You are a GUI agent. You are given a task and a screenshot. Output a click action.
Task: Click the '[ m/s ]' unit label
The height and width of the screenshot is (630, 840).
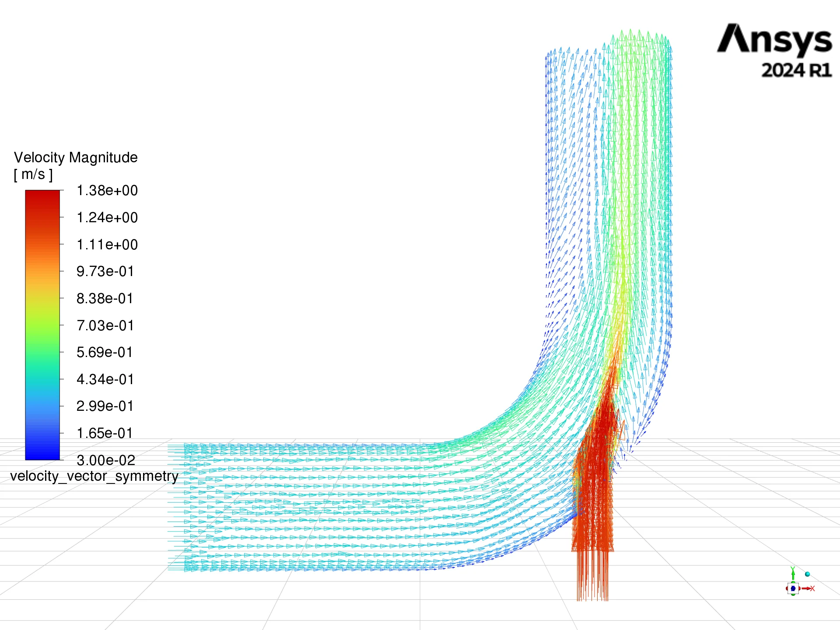click(x=33, y=174)
